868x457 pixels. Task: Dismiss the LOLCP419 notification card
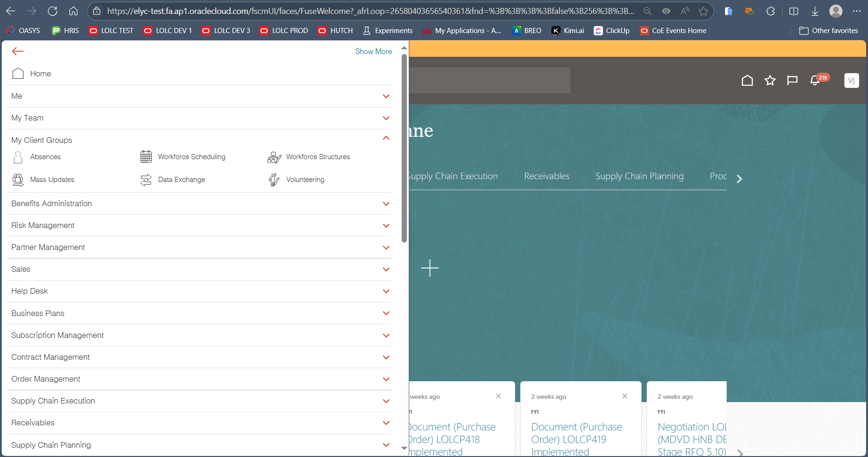[x=624, y=396]
